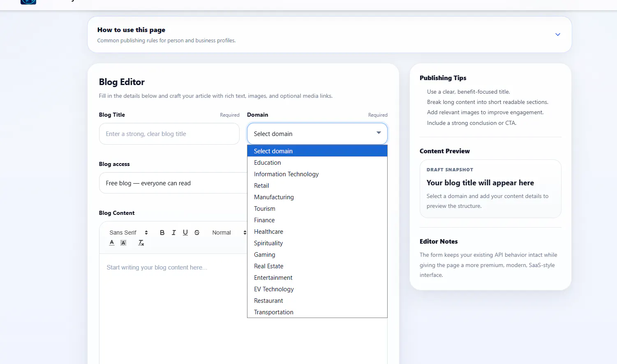
Task: Choose EV Technology as the domain
Action: (317, 289)
